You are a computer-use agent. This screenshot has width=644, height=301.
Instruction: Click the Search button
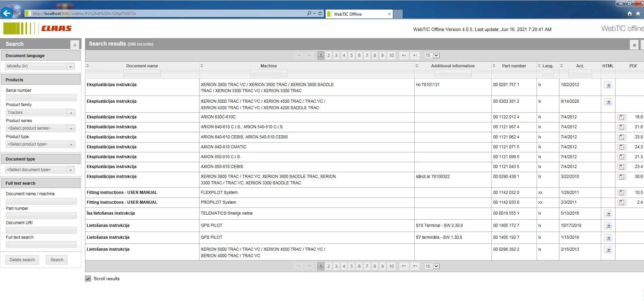pyautogui.click(x=57, y=260)
